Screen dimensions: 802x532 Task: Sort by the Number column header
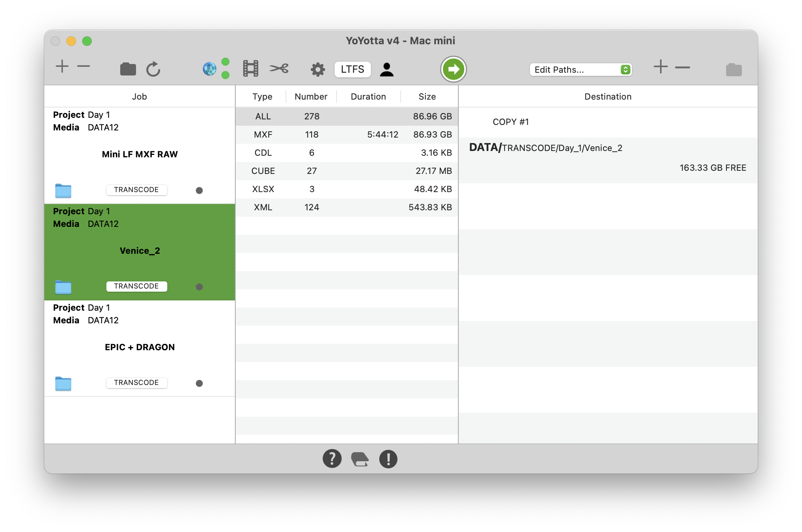coord(311,96)
